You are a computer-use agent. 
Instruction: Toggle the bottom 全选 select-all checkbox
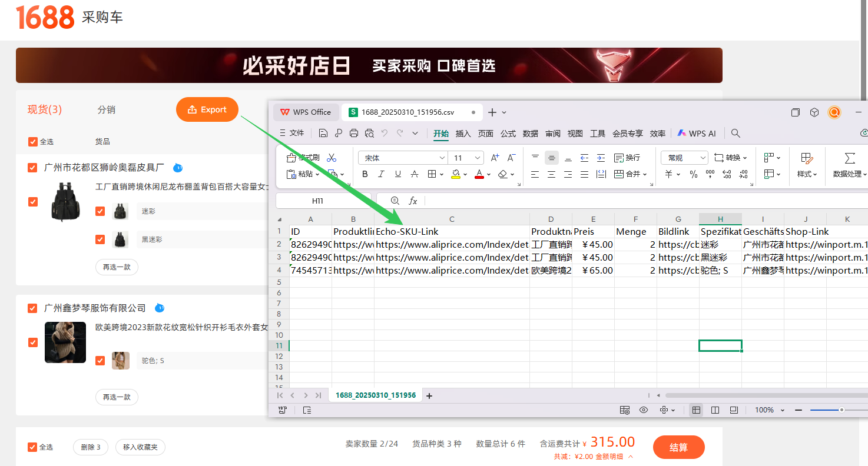[x=33, y=447]
